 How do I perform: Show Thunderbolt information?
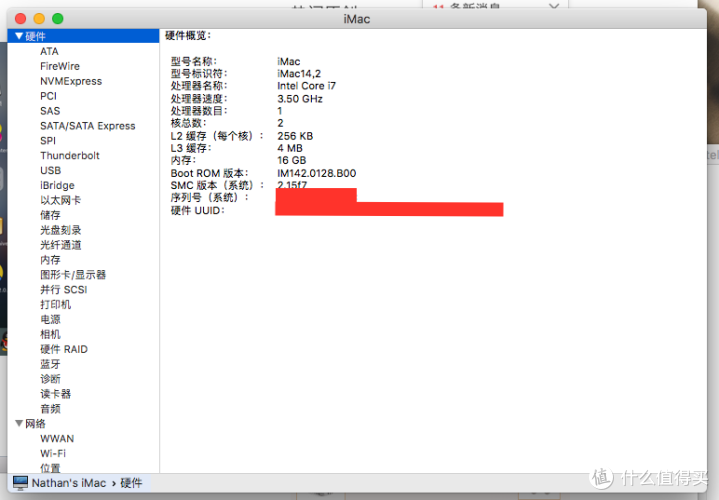[x=70, y=156]
